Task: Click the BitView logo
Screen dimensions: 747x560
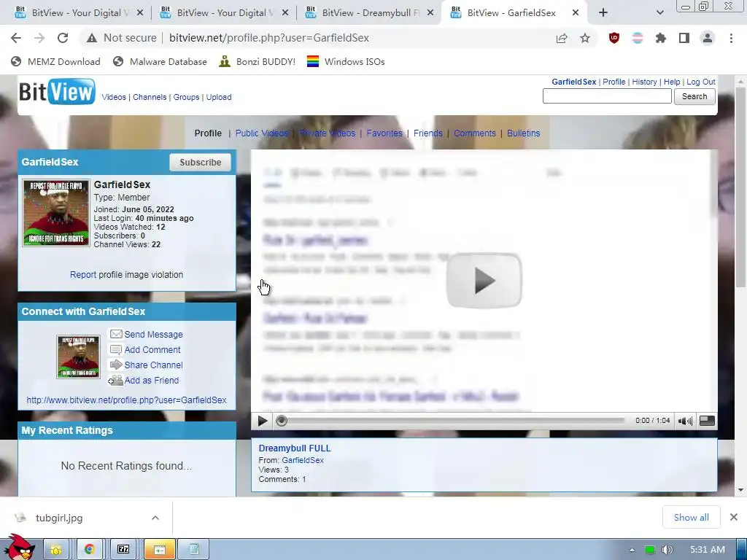Action: click(57, 92)
